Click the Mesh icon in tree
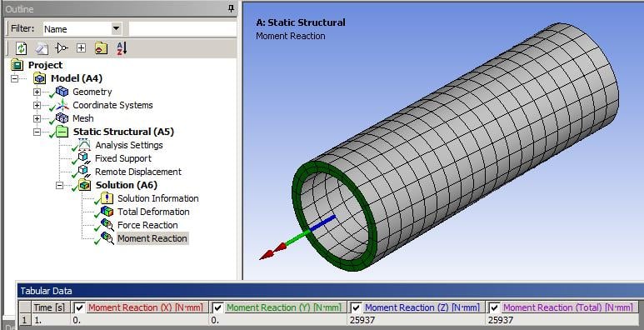The width and height of the screenshot is (644, 330). click(62, 118)
